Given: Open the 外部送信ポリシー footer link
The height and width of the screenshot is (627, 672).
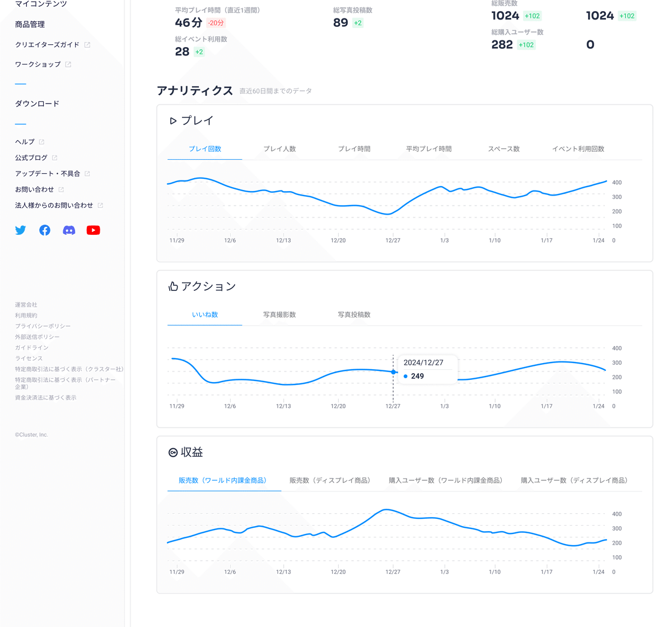Looking at the screenshot, I should pos(38,337).
